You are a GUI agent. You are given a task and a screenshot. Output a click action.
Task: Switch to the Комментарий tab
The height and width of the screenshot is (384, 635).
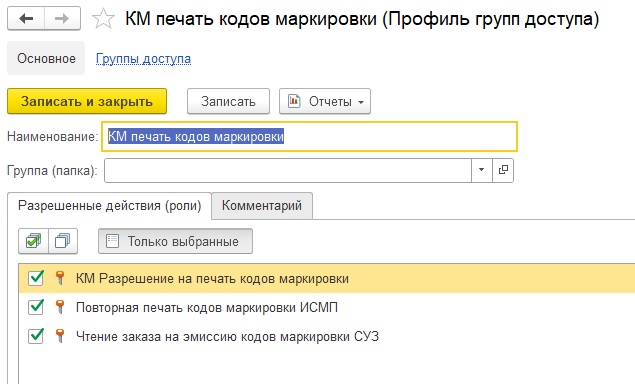point(262,206)
